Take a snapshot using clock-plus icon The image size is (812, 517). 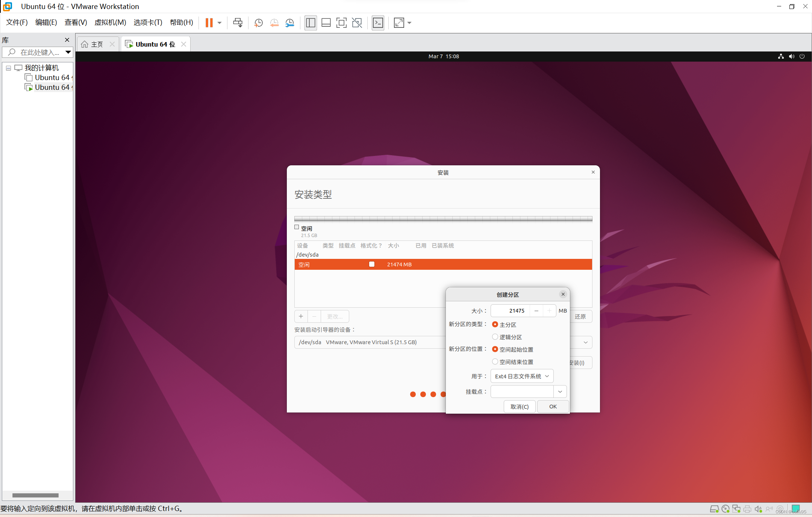[258, 23]
